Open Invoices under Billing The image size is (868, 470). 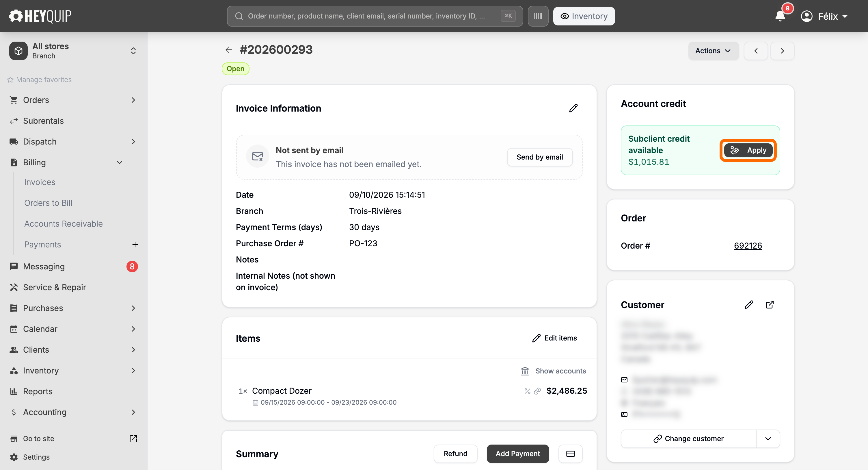40,182
